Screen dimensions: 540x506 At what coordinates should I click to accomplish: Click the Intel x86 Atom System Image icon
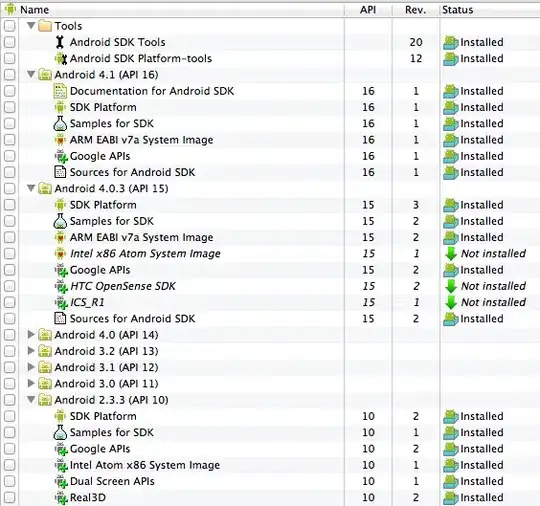click(60, 254)
